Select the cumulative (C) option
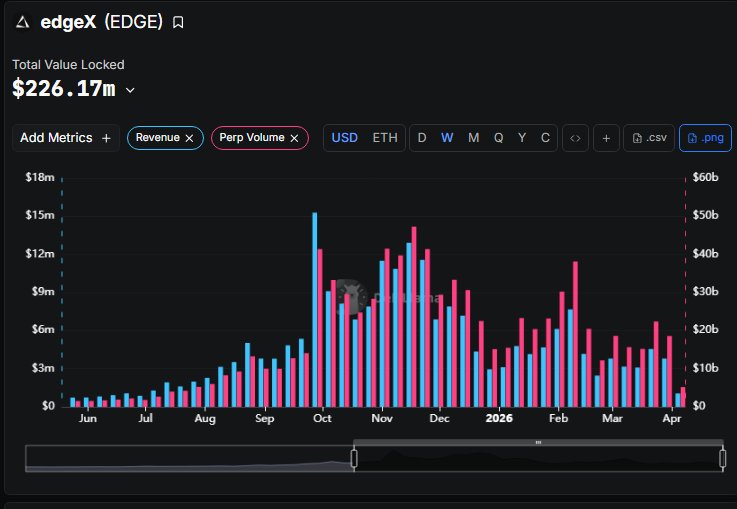This screenshot has width=737, height=509. pos(545,138)
